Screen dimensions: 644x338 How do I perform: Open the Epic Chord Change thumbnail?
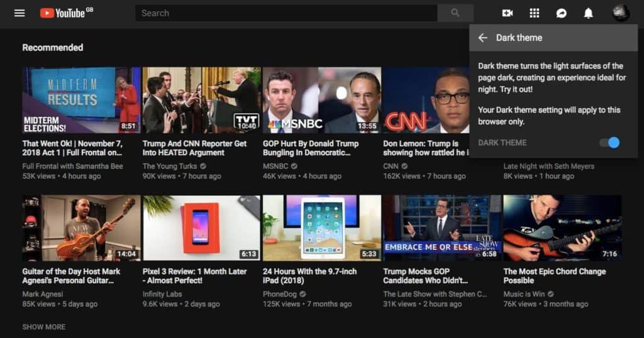click(x=563, y=228)
